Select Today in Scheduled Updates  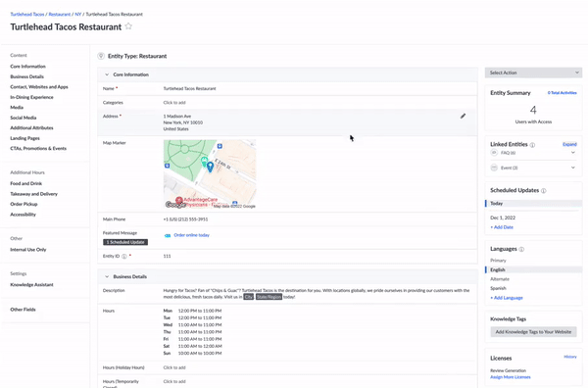coord(534,204)
